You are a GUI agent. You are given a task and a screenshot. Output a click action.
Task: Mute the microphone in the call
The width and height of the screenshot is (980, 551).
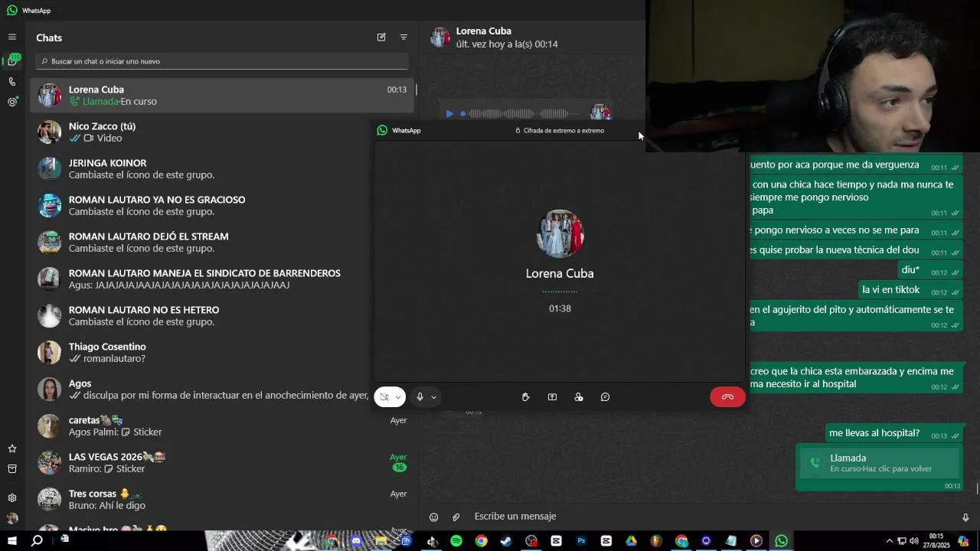[420, 396]
